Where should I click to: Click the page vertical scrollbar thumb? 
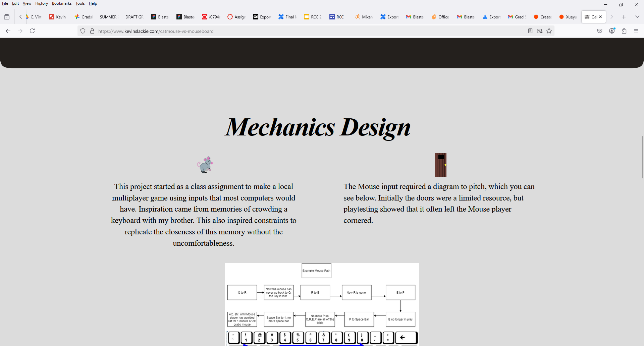point(642,157)
